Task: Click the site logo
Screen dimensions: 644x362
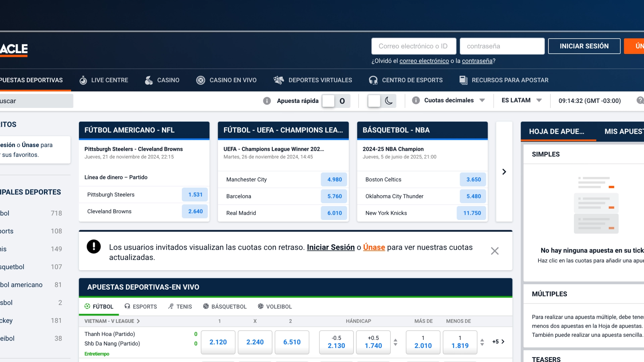Action: pos(14,50)
